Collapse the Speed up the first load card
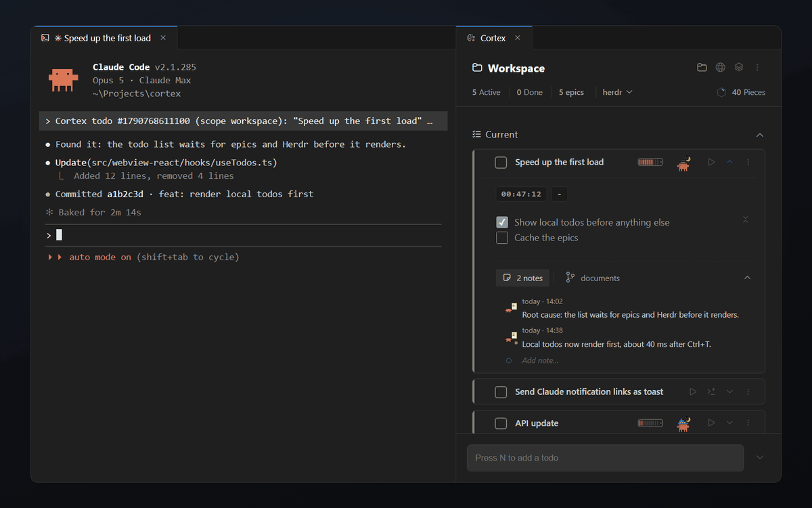The width and height of the screenshot is (812, 508). pos(729,163)
